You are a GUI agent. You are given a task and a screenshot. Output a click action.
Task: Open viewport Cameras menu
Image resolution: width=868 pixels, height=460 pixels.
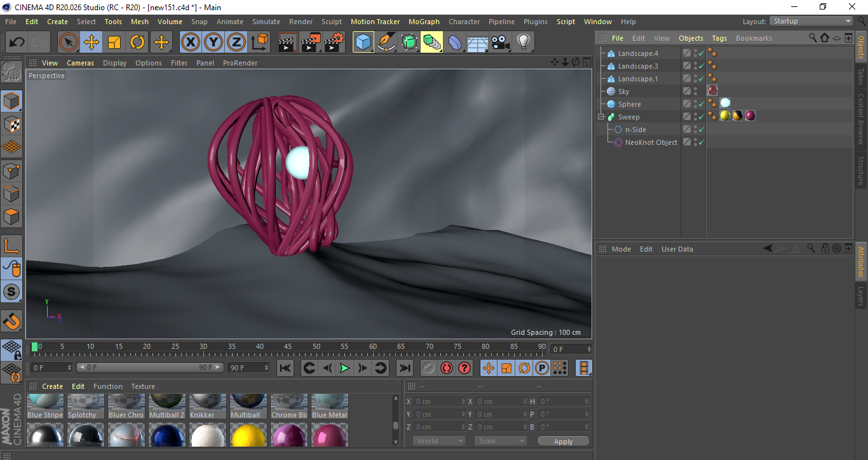pyautogui.click(x=80, y=63)
